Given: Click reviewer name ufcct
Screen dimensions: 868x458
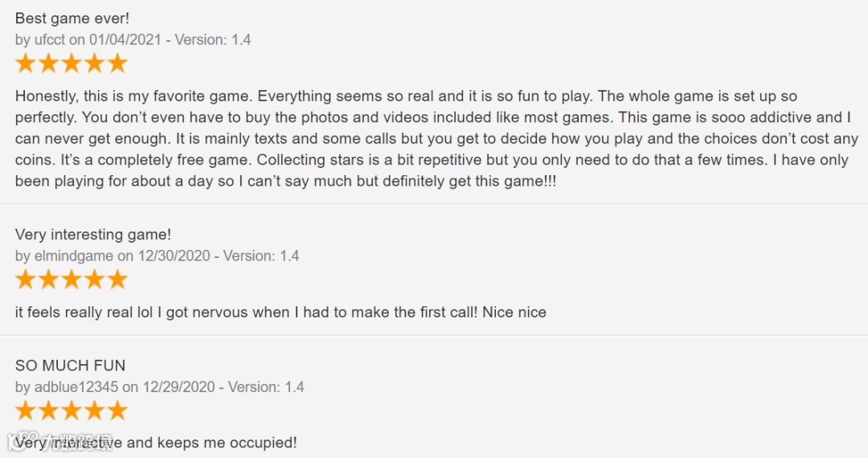Looking at the screenshot, I should click(50, 40).
